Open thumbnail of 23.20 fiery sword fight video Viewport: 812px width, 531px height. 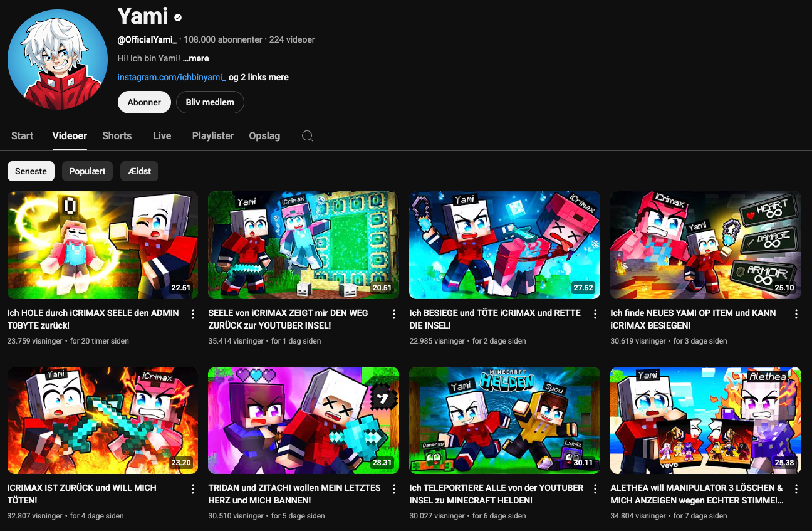pos(103,420)
